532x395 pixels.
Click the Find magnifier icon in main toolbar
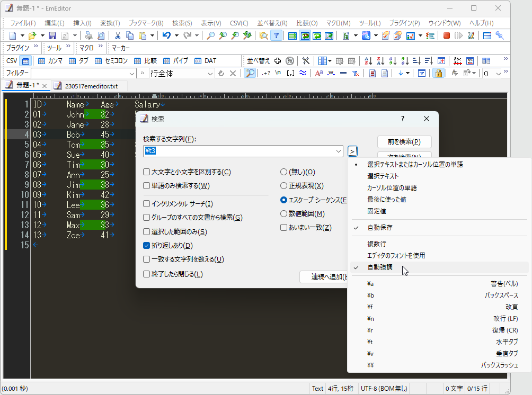(210, 35)
